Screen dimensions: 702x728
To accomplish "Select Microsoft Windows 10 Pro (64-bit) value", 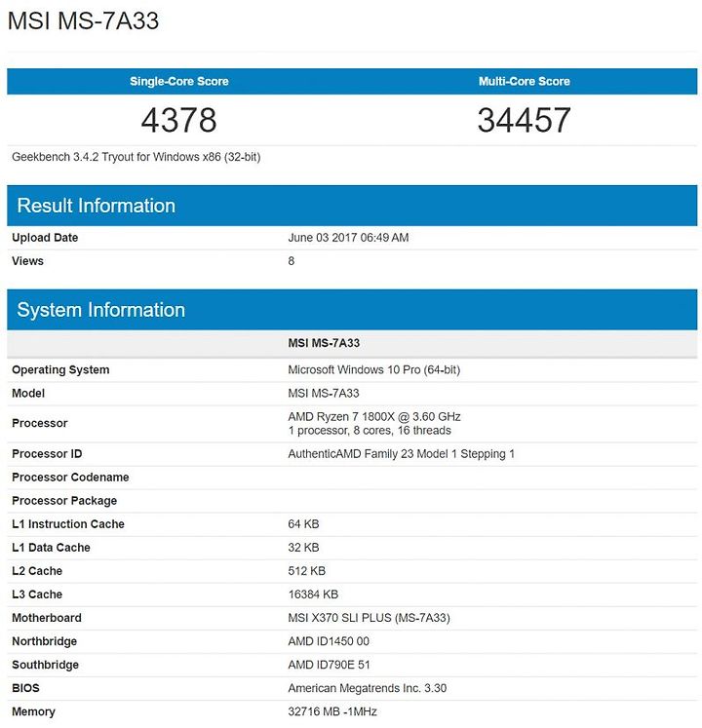I will (x=374, y=370).
